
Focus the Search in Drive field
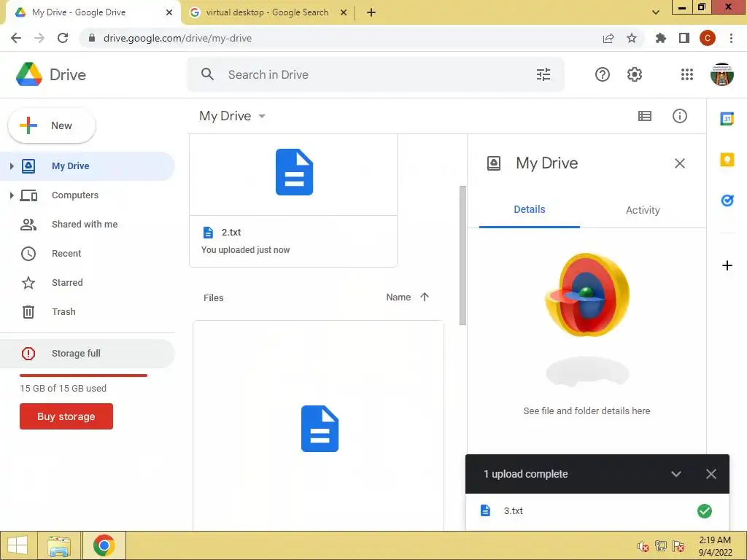click(376, 74)
